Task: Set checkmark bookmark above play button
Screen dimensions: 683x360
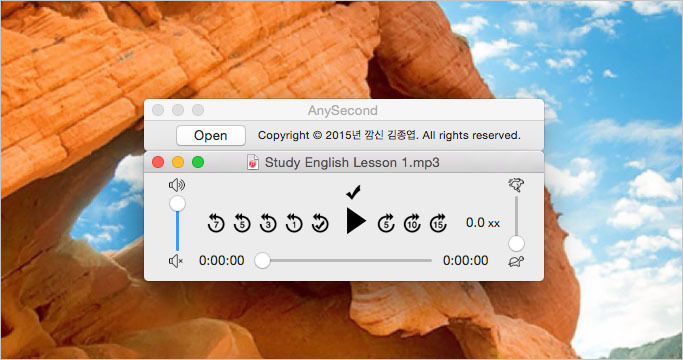Action: [353, 192]
